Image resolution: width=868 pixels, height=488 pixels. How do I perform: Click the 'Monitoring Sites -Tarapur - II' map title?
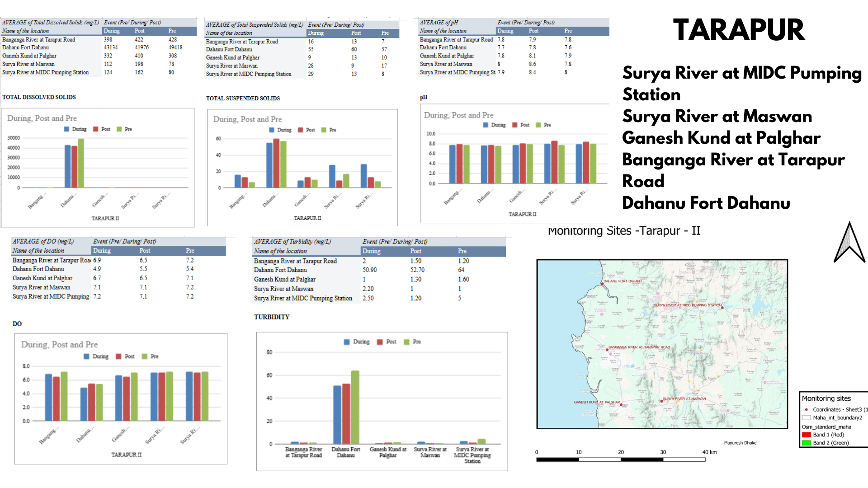coord(624,231)
